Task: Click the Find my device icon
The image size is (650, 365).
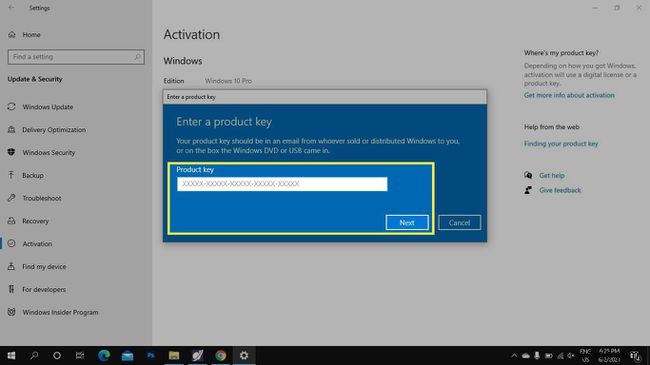Action: (x=11, y=266)
